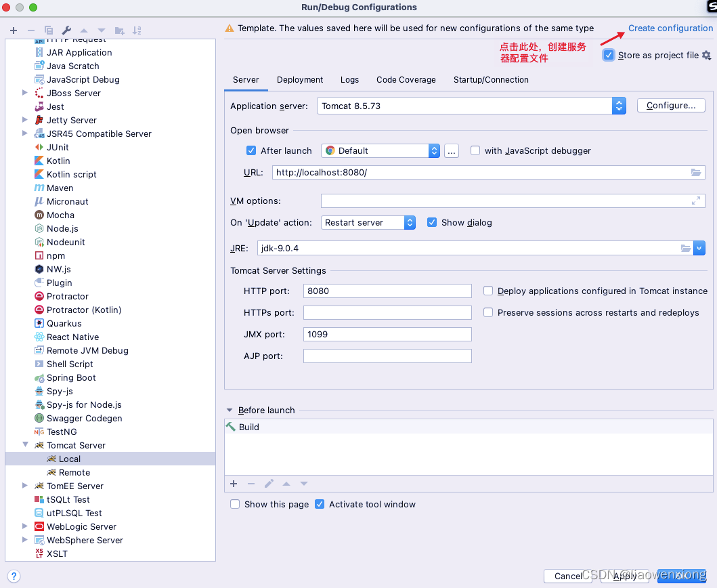Expand the WebLogic Server tree node
Image resolution: width=717 pixels, height=588 pixels.
click(25, 526)
